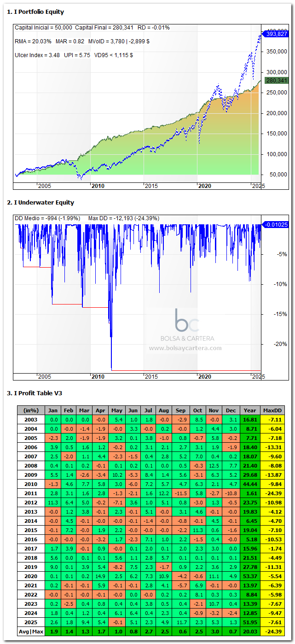
Task: Select the 'Avg|Max' summary row label
Action: (x=31, y=632)
